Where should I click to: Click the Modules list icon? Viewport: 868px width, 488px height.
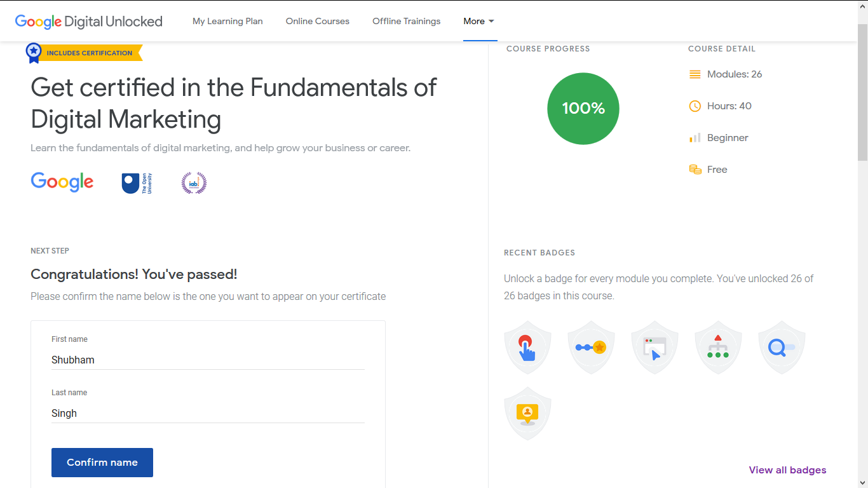[695, 74]
